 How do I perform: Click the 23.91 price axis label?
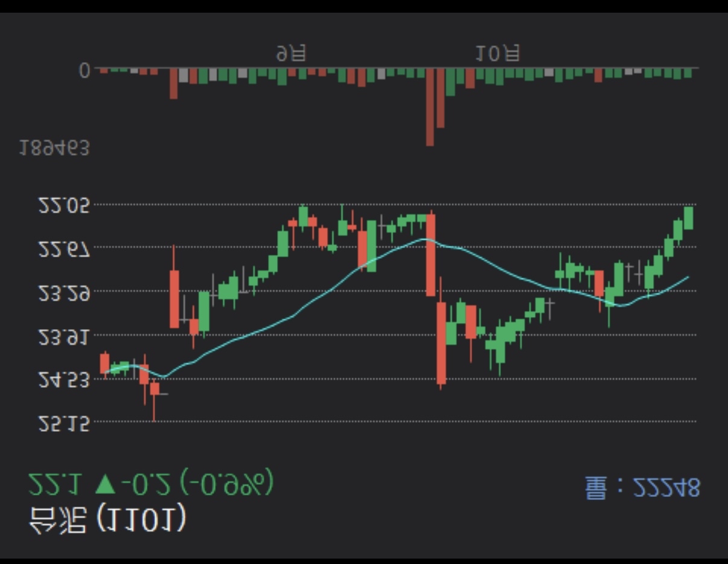pyautogui.click(x=64, y=336)
